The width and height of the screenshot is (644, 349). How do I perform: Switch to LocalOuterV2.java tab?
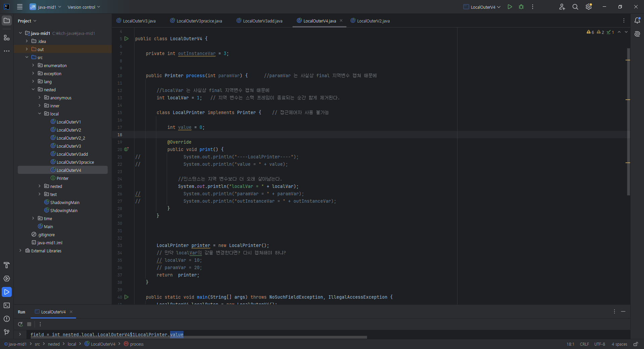point(370,21)
